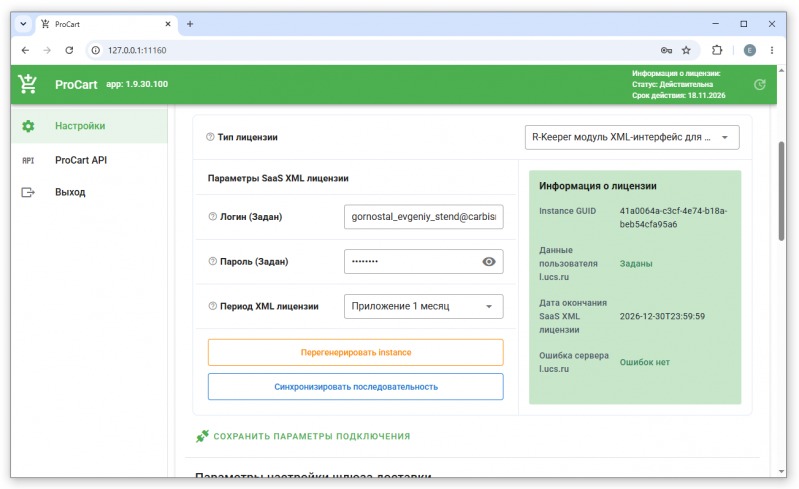Click the Логин input field
The image size is (799, 489).
click(423, 216)
